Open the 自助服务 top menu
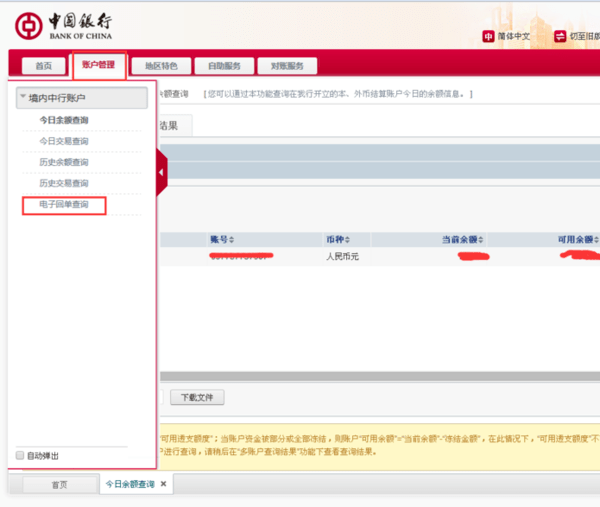Viewport: 600px width, 507px height. [224, 66]
